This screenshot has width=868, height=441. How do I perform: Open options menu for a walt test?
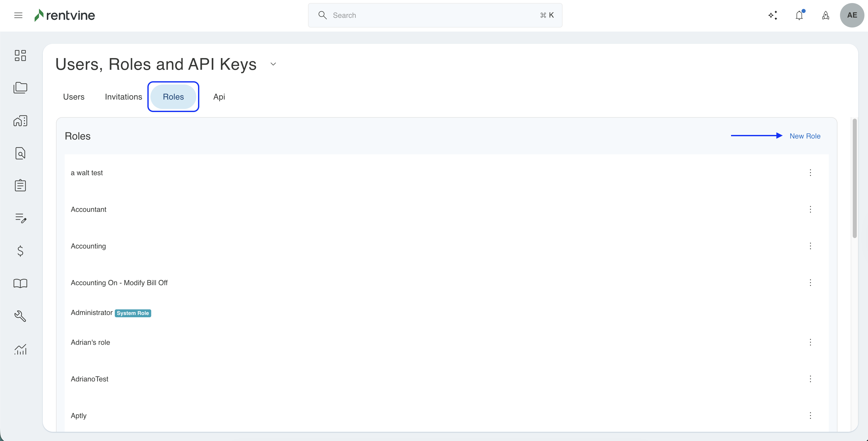[810, 173]
